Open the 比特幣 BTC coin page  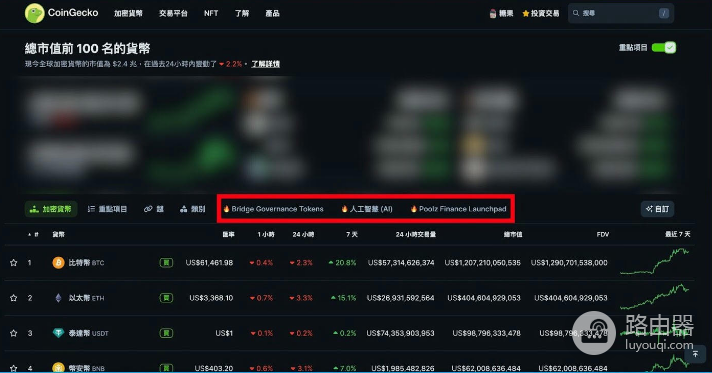(x=86, y=263)
